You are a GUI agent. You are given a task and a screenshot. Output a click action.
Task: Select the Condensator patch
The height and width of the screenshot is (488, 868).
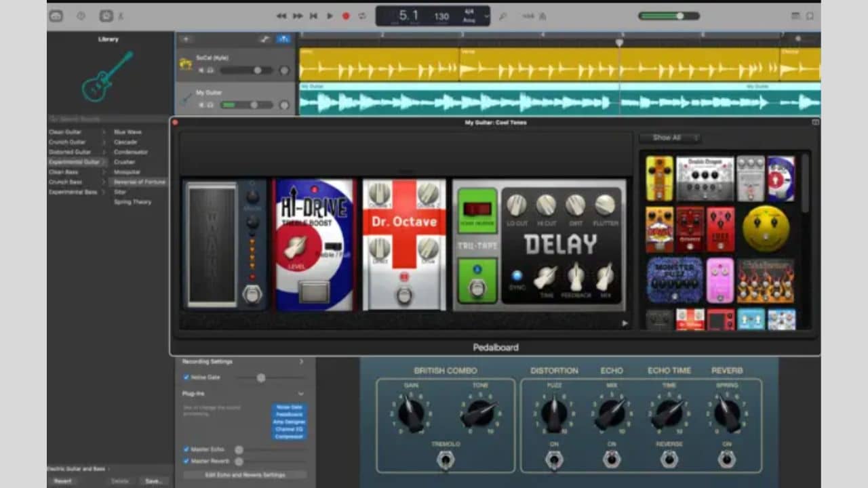pos(131,152)
